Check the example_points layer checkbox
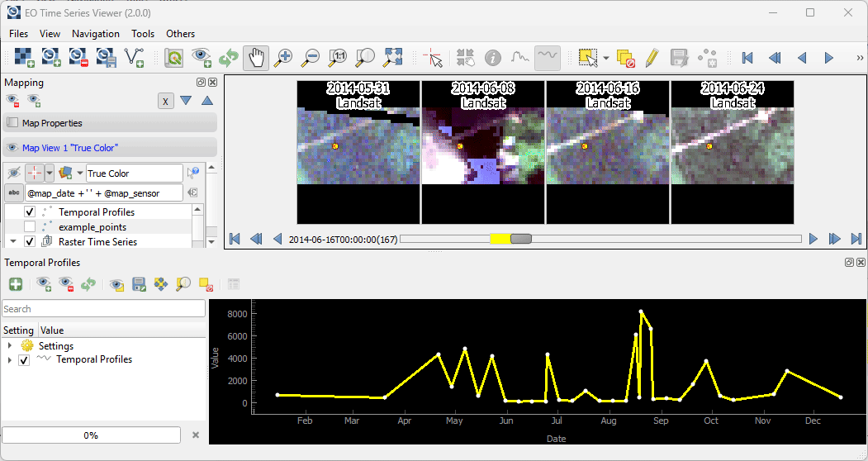The height and width of the screenshot is (461, 868). tap(30, 226)
